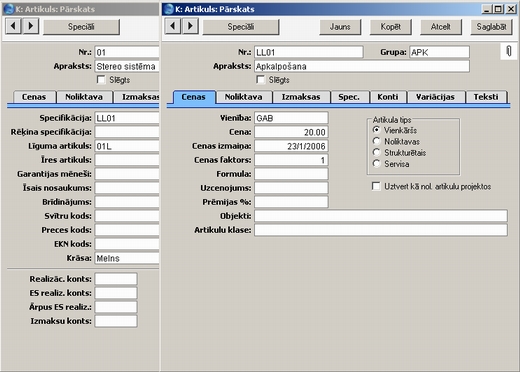Click the Vienība field
The height and width of the screenshot is (372, 520).
point(291,118)
